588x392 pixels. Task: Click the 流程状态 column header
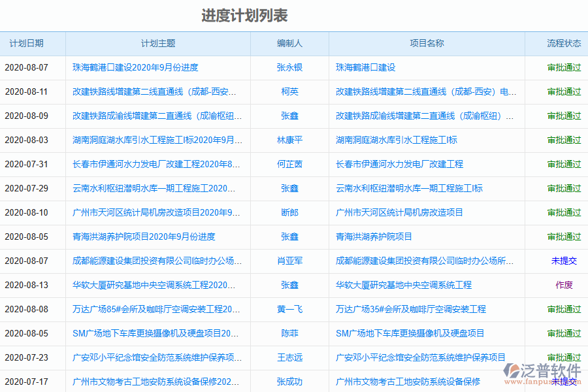pyautogui.click(x=561, y=43)
